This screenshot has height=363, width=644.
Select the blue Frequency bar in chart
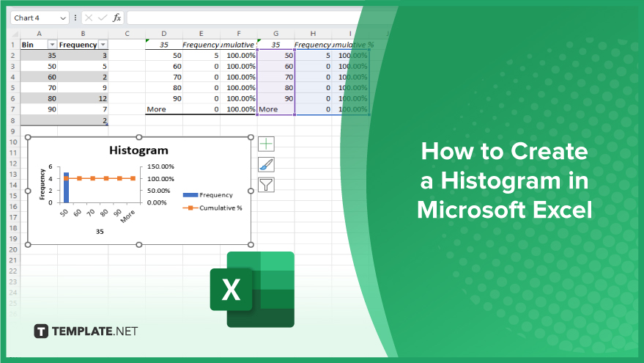pyautogui.click(x=66, y=188)
